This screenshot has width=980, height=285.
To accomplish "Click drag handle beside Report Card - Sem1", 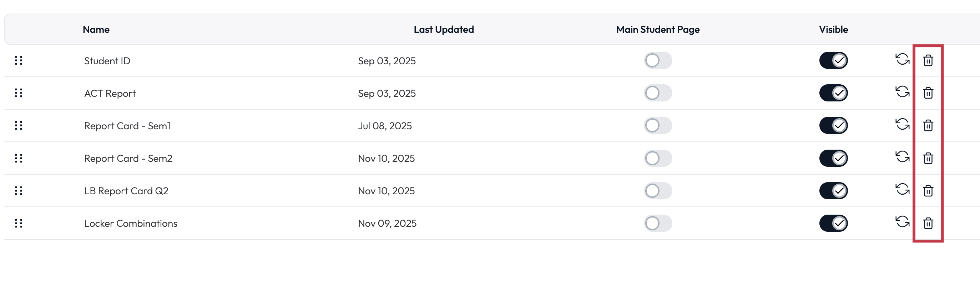I will (18, 126).
